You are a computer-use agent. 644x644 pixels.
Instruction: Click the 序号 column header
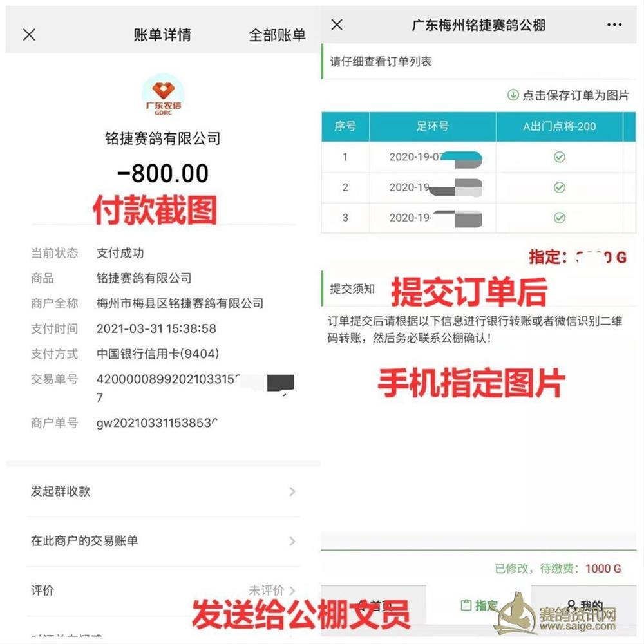tap(345, 126)
